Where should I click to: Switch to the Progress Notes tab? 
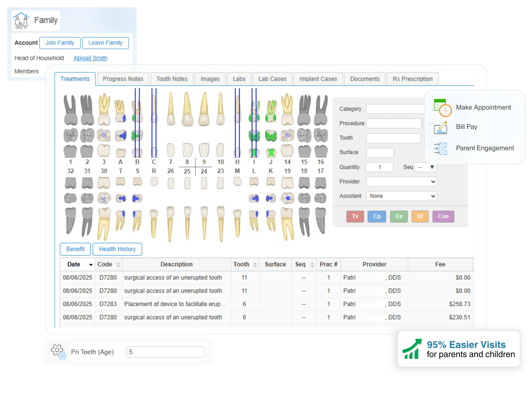(x=123, y=79)
